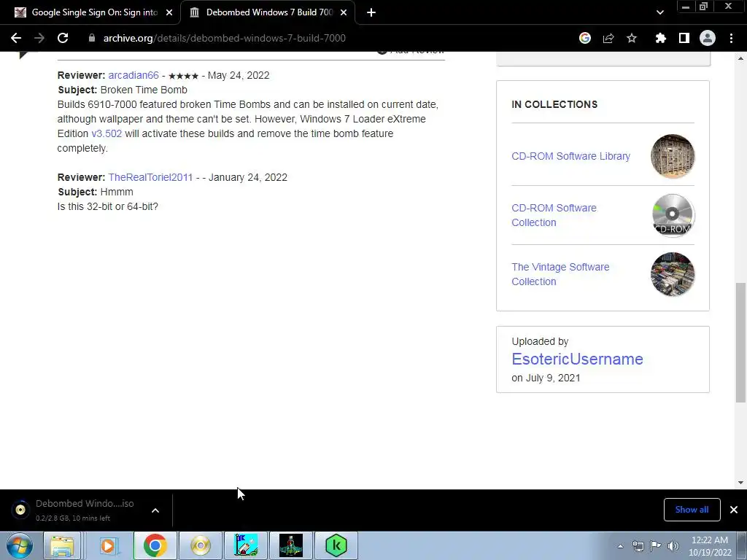Visit uploader EsotericUsername profile
Image resolution: width=747 pixels, height=560 pixels.
(x=578, y=359)
